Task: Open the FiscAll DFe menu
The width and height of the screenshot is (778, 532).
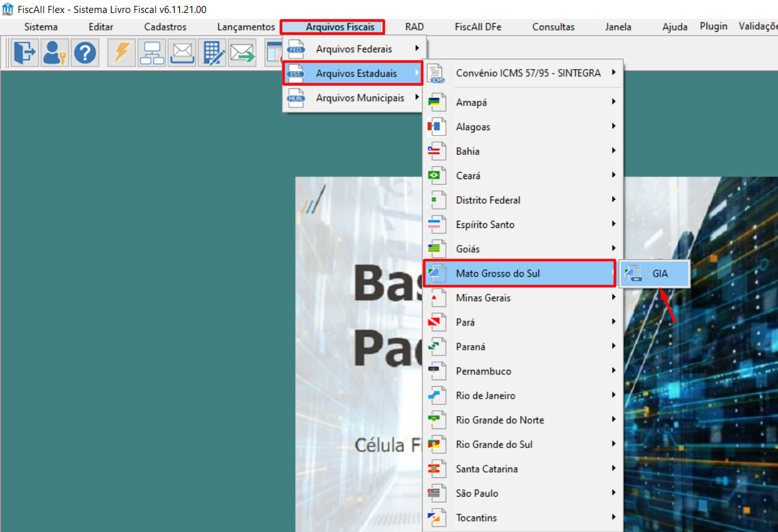Action: click(x=479, y=27)
